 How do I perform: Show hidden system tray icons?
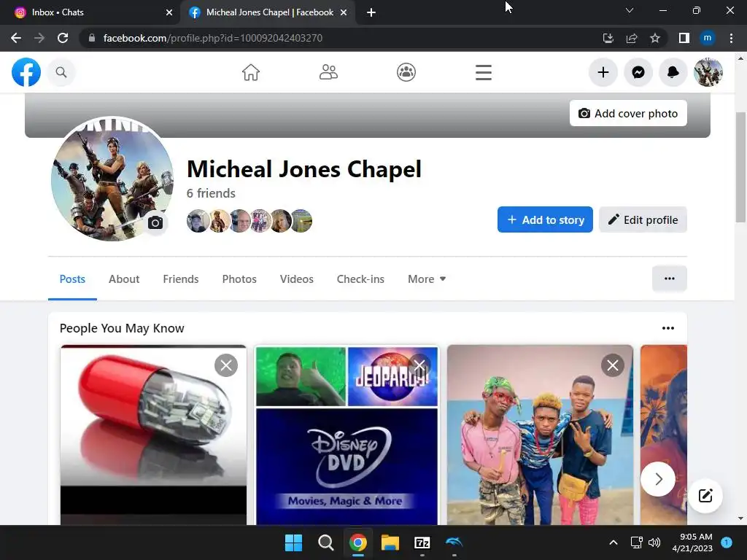click(x=614, y=542)
